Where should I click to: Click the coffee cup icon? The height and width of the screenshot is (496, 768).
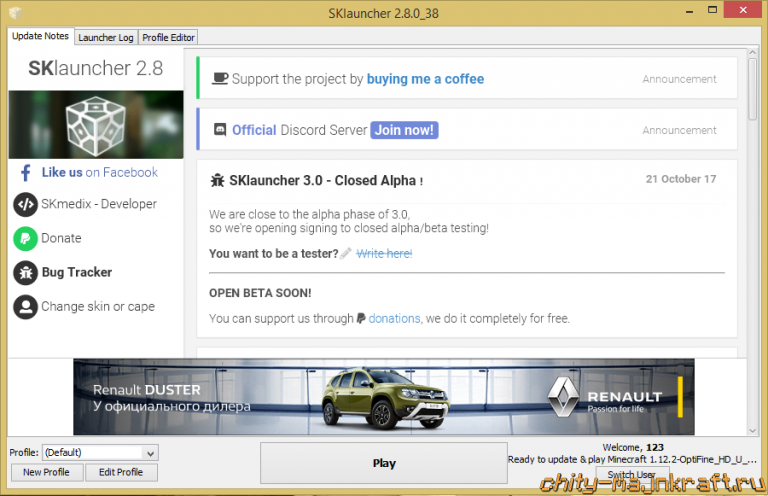click(x=220, y=79)
